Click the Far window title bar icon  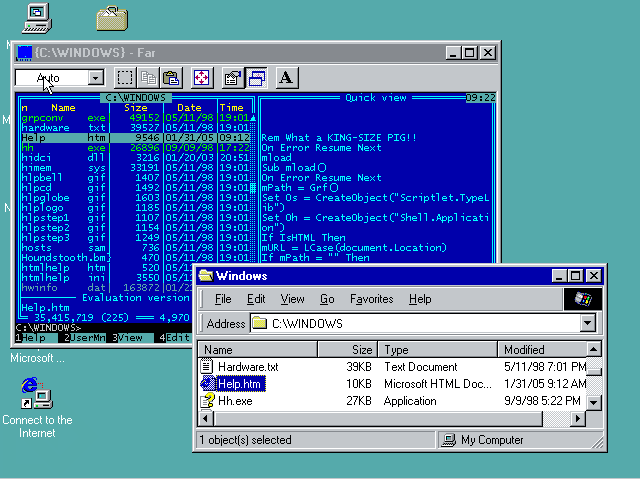24,53
